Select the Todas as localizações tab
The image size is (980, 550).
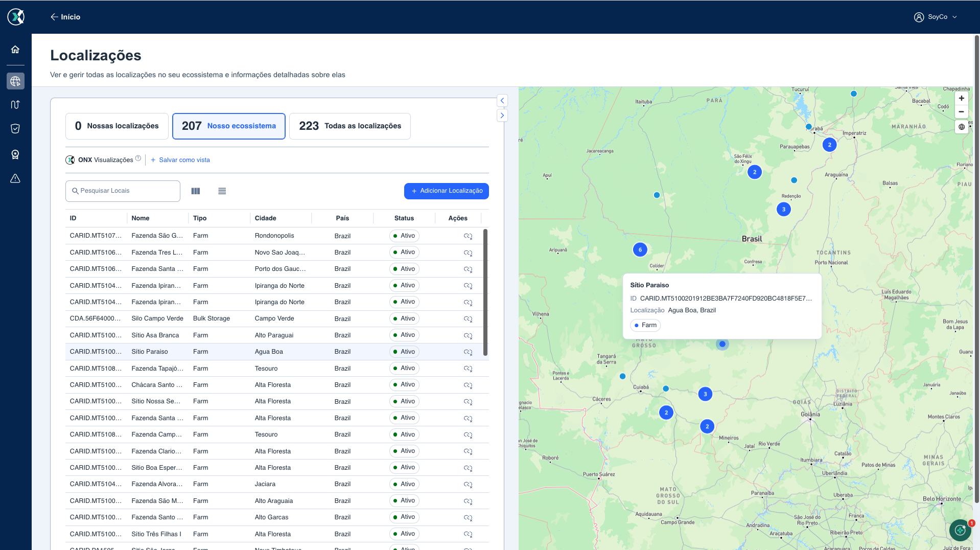point(350,126)
